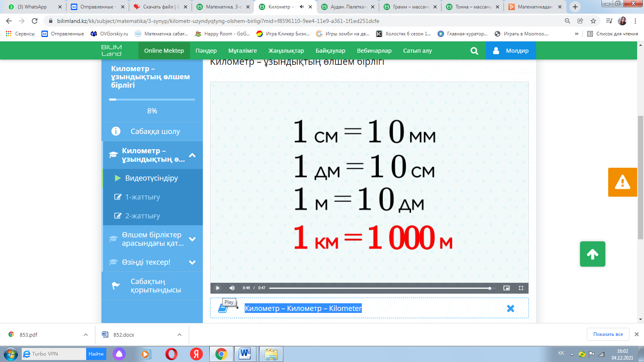Open Chrome profile avatar
644x362 pixels.
622,21
